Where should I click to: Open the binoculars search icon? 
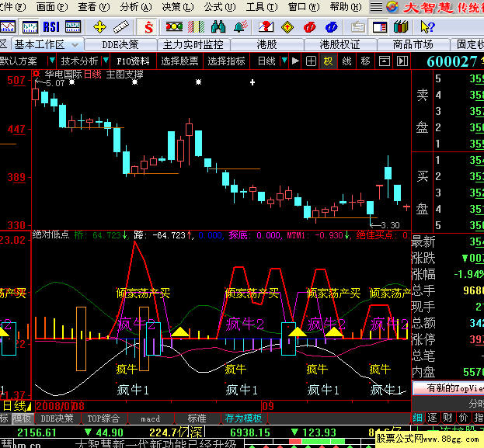[218, 27]
